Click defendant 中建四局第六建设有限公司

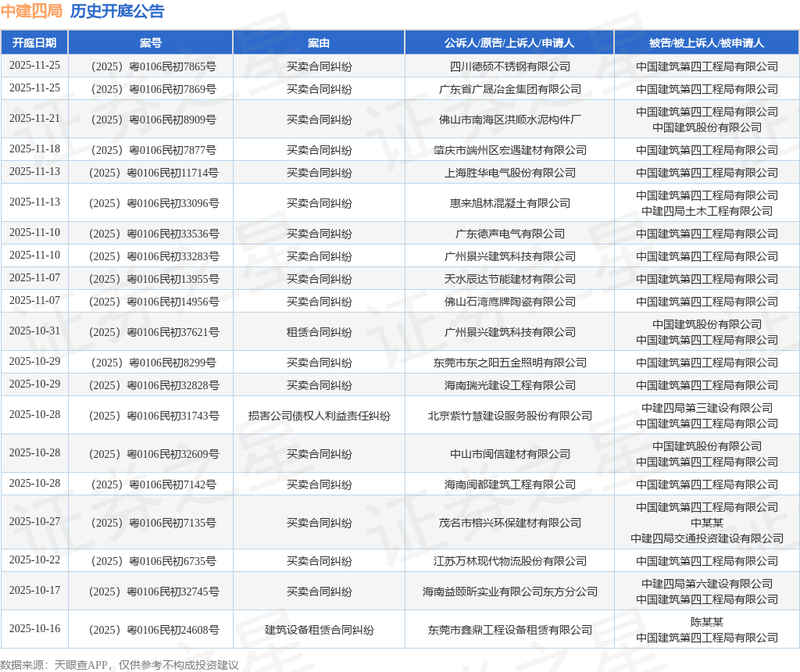point(706,584)
